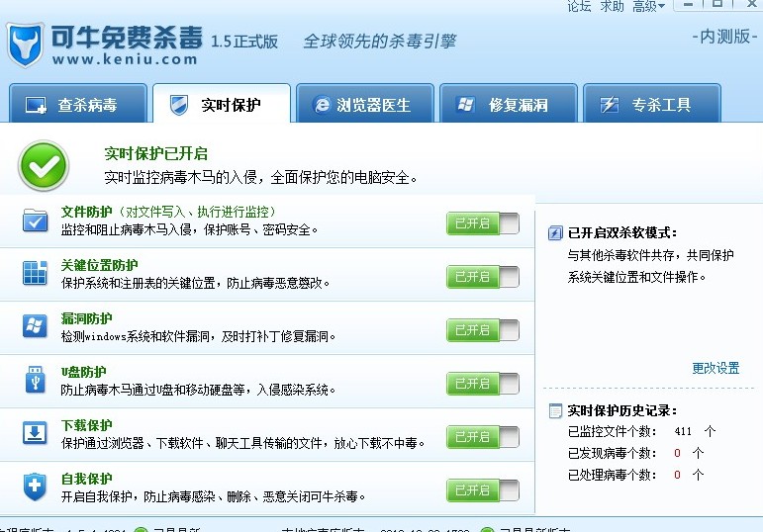Click the vulnerability protection Windows icon
This screenshot has height=532, width=763.
36,326
